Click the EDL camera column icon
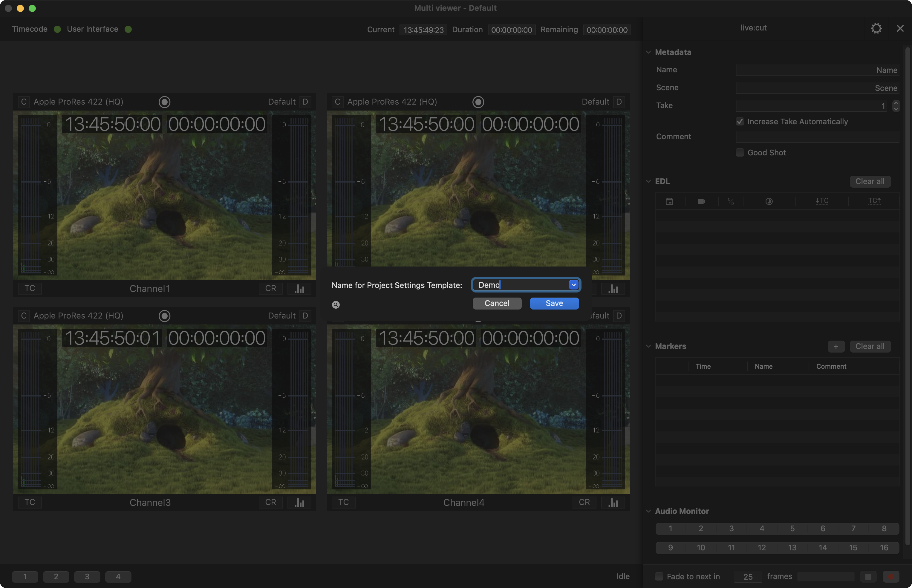Viewport: 912px width, 588px height. (x=702, y=201)
